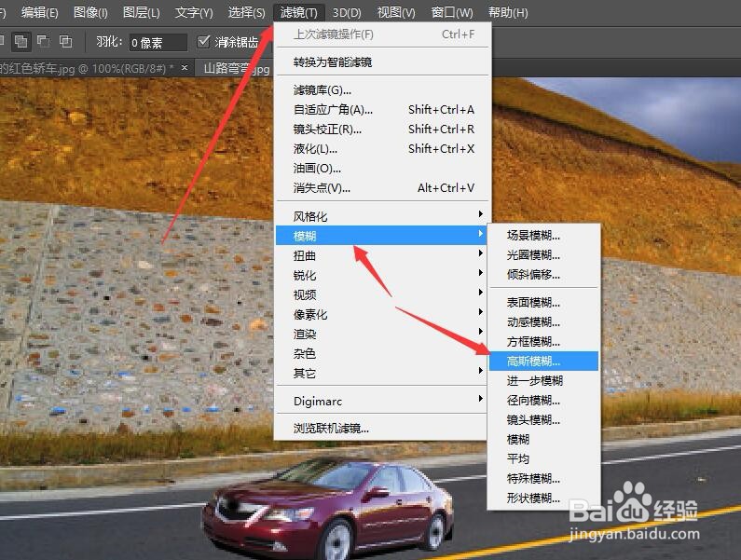Select 进一步模糊 blur more
The width and height of the screenshot is (741, 560).
[544, 381]
